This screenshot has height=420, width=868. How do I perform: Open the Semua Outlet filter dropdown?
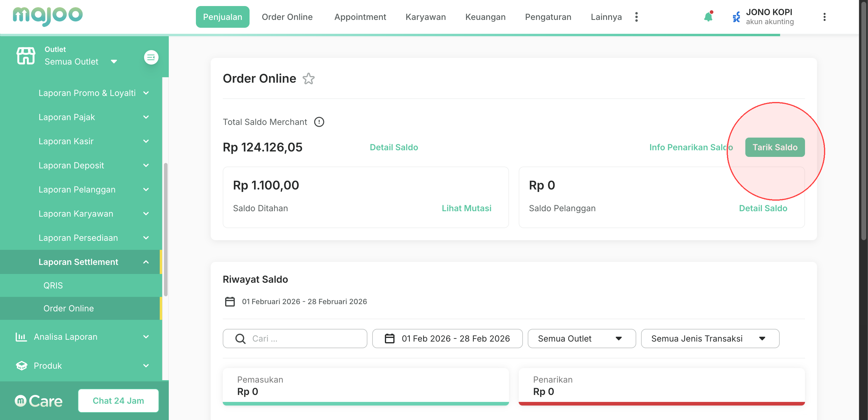pyautogui.click(x=581, y=338)
